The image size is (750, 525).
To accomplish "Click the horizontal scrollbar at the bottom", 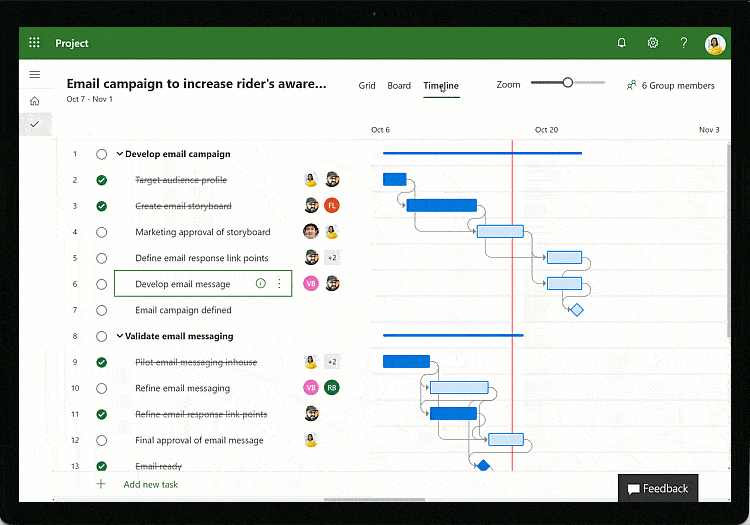I will click(x=375, y=500).
